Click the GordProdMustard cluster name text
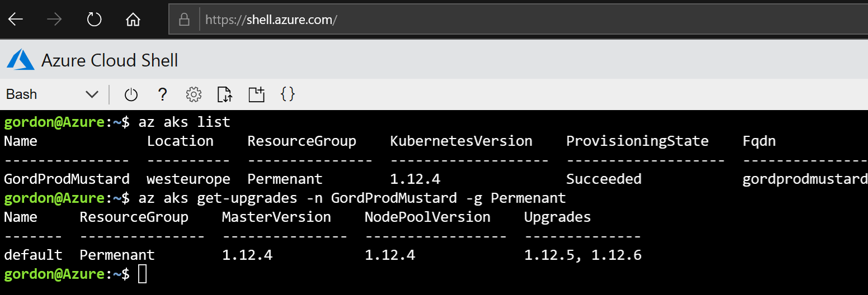The height and width of the screenshot is (295, 868). 67,179
